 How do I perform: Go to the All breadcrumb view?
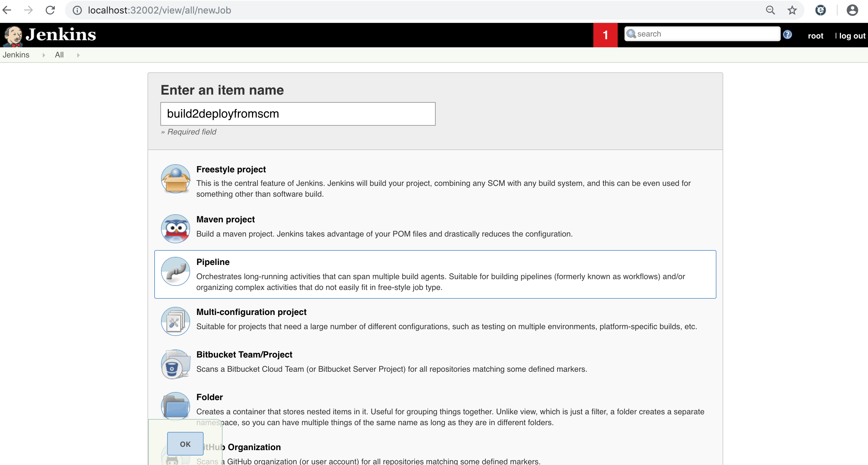59,55
